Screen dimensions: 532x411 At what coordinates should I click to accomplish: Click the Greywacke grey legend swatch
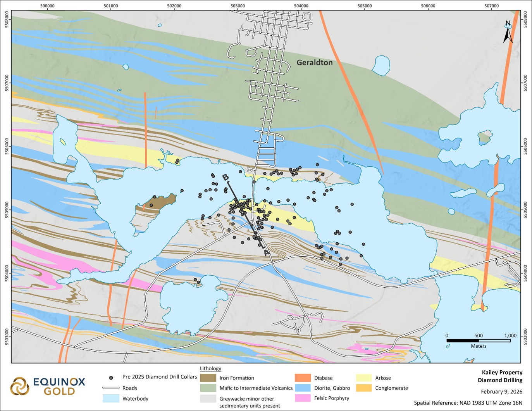(208, 398)
